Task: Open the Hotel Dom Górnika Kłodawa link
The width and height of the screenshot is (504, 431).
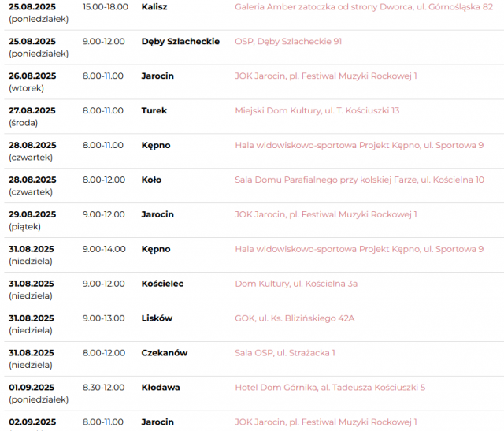Action: [x=330, y=387]
